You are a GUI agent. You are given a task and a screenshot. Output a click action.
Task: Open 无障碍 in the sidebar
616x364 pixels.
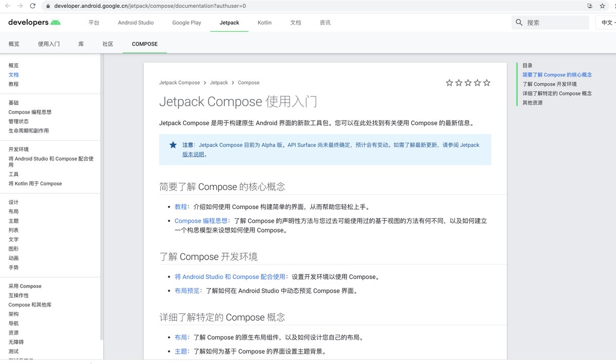[x=16, y=342]
